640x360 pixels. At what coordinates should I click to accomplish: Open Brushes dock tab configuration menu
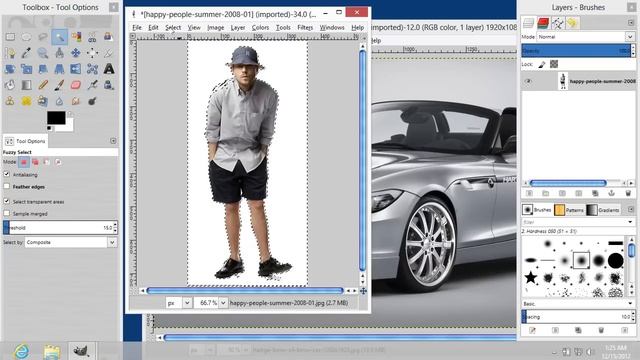(630, 209)
